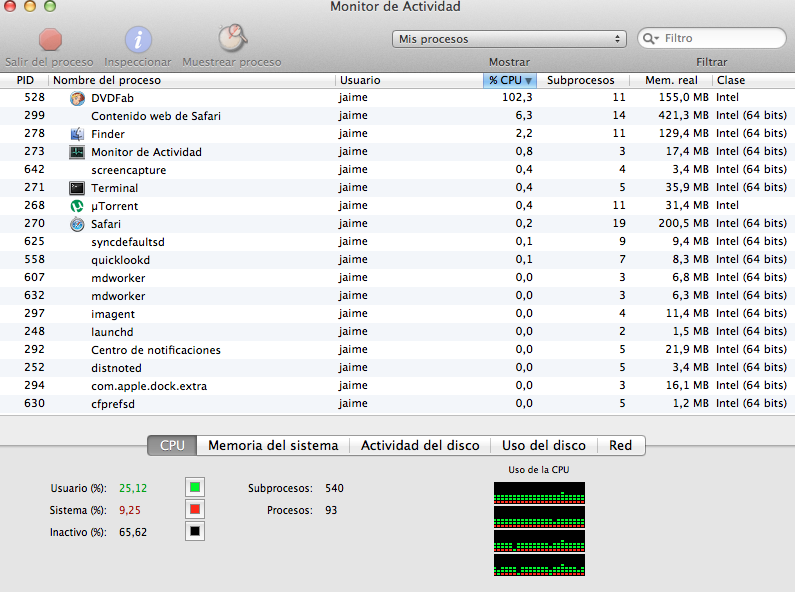
Task: Select the syncdefaultsd process row
Action: (398, 242)
